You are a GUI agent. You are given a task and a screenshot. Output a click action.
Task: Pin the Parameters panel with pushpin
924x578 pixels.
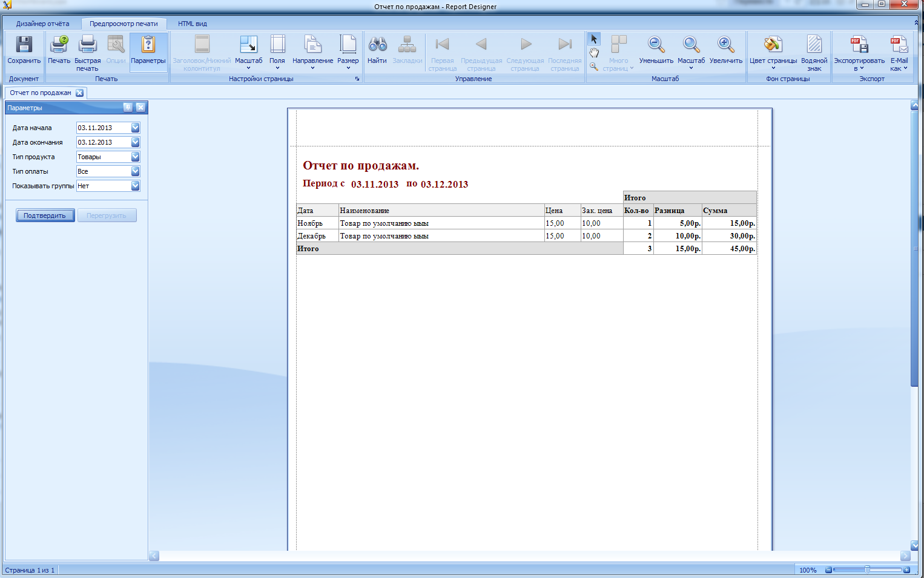[x=128, y=107]
